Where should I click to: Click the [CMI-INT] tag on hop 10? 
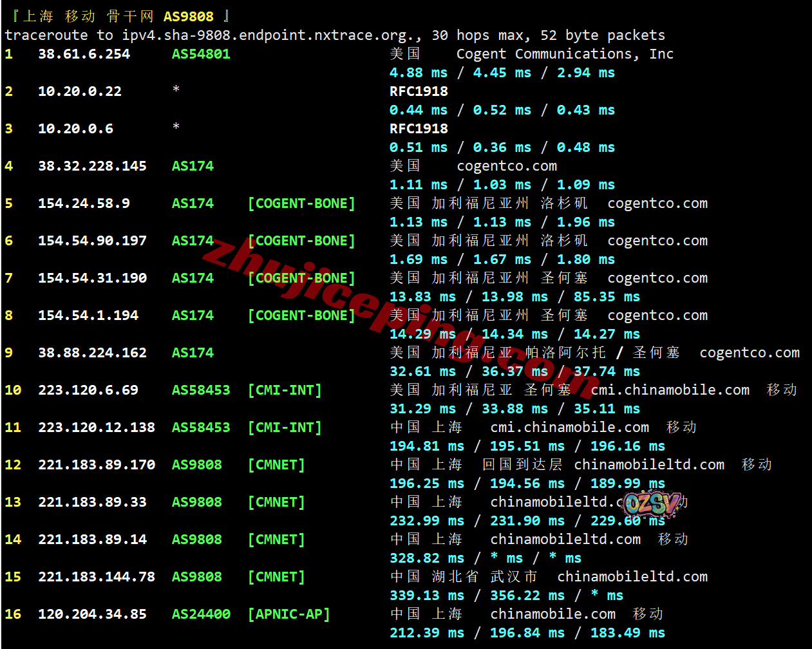click(x=285, y=390)
